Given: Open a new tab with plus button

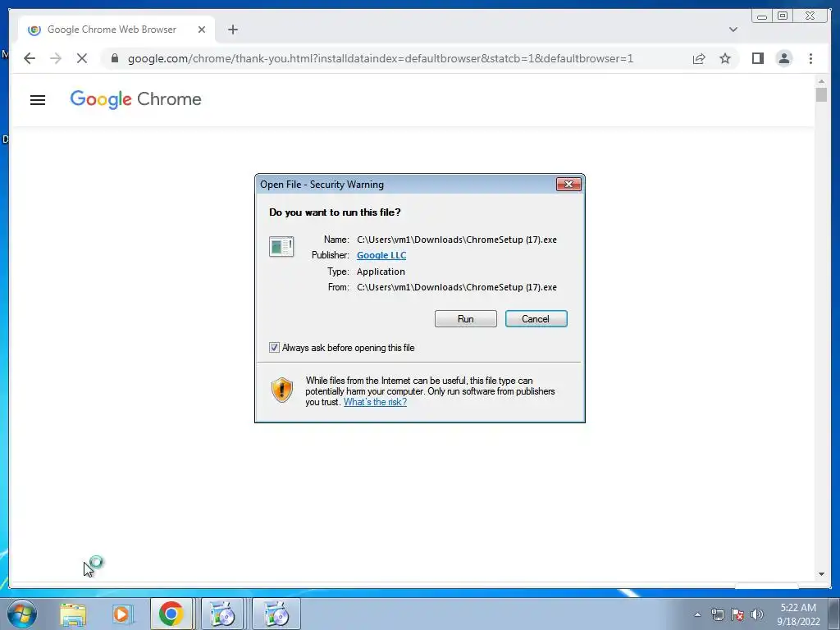Looking at the screenshot, I should click(232, 30).
